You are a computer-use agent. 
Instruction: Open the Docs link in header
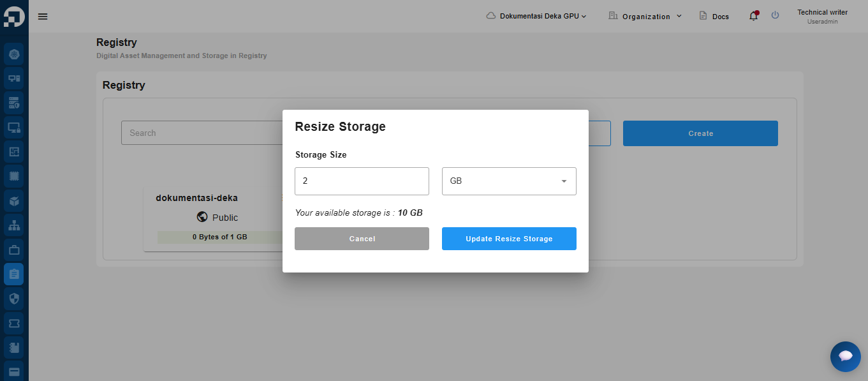pos(714,16)
